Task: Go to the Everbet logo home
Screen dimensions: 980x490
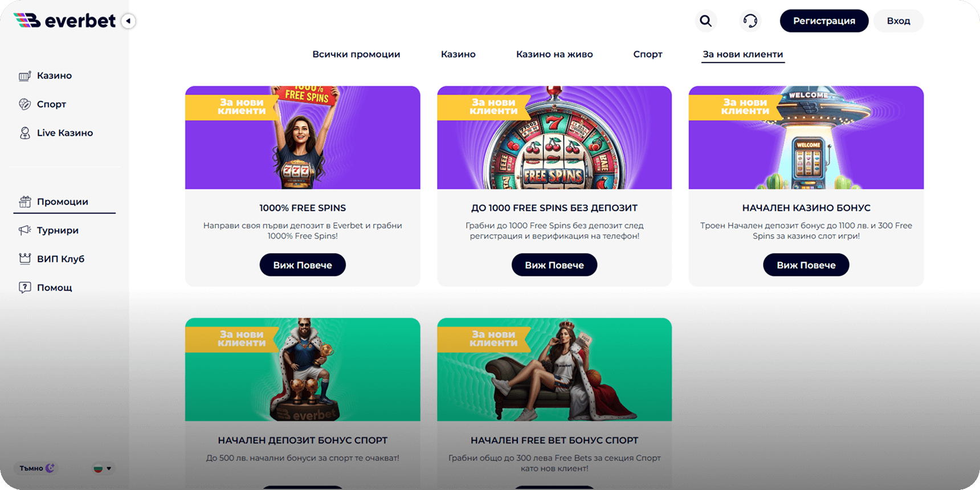Action: tap(64, 21)
